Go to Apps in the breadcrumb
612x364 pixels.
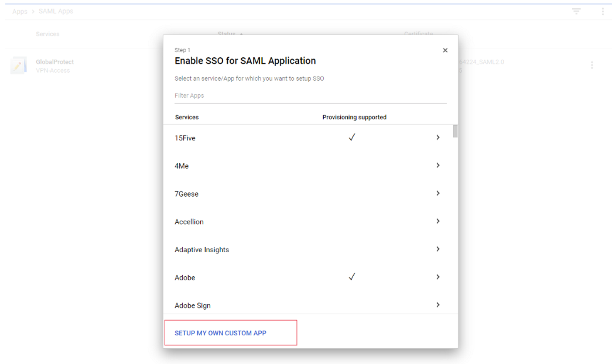coord(20,12)
